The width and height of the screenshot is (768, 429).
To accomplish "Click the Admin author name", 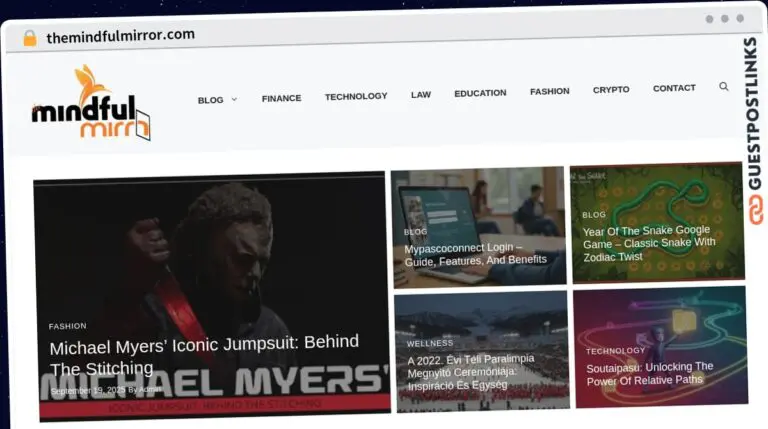I will coord(150,390).
